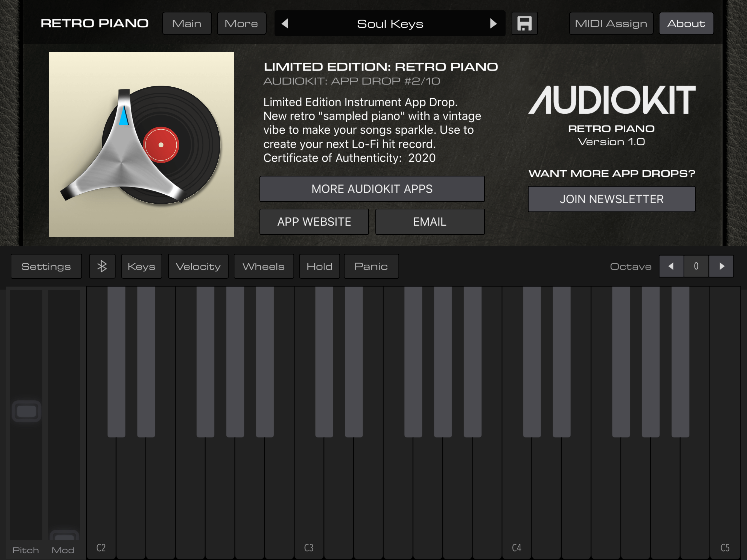Increase octave with the right arrow
This screenshot has height=560, width=747.
[x=721, y=266]
